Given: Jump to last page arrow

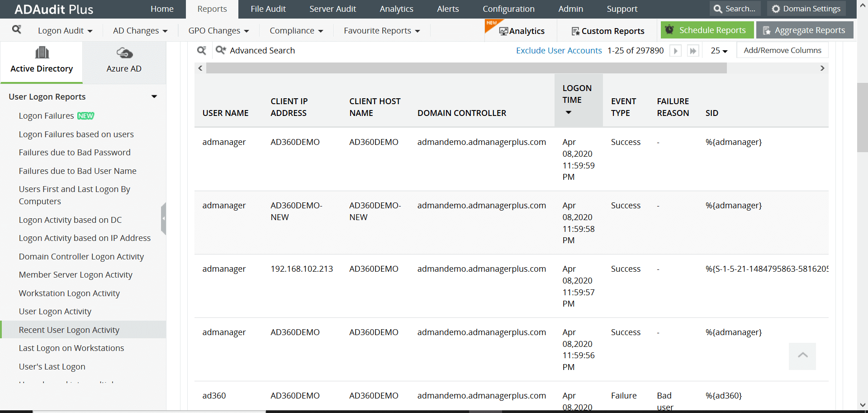Looking at the screenshot, I should (x=693, y=51).
